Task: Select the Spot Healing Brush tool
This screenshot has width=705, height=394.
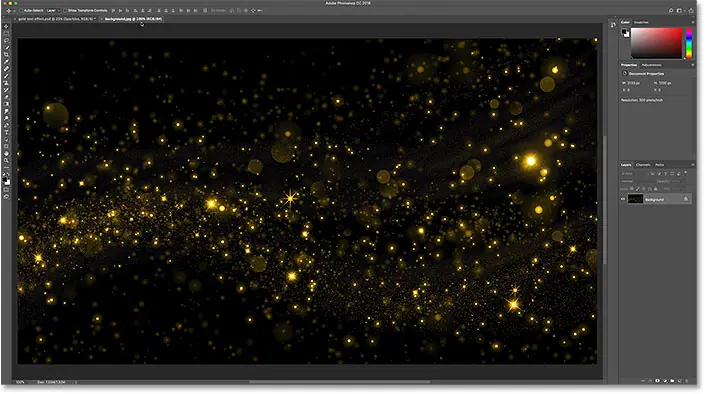Action: (6, 69)
